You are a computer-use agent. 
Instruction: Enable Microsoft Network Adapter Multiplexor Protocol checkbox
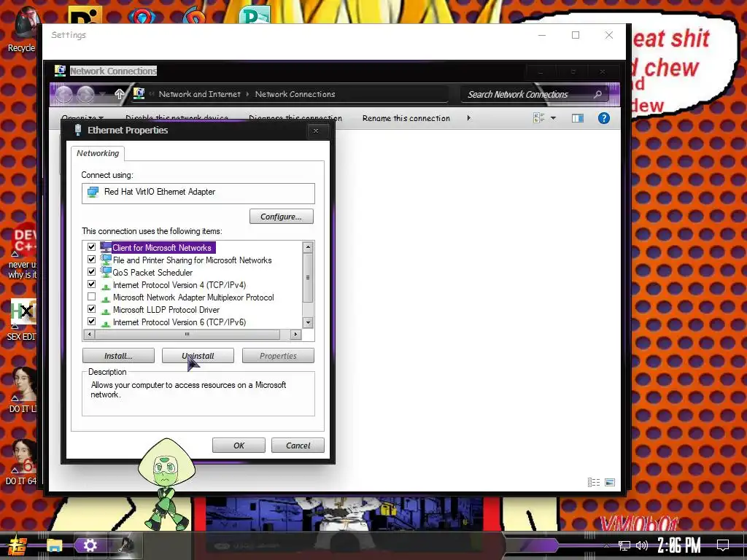[x=91, y=297]
